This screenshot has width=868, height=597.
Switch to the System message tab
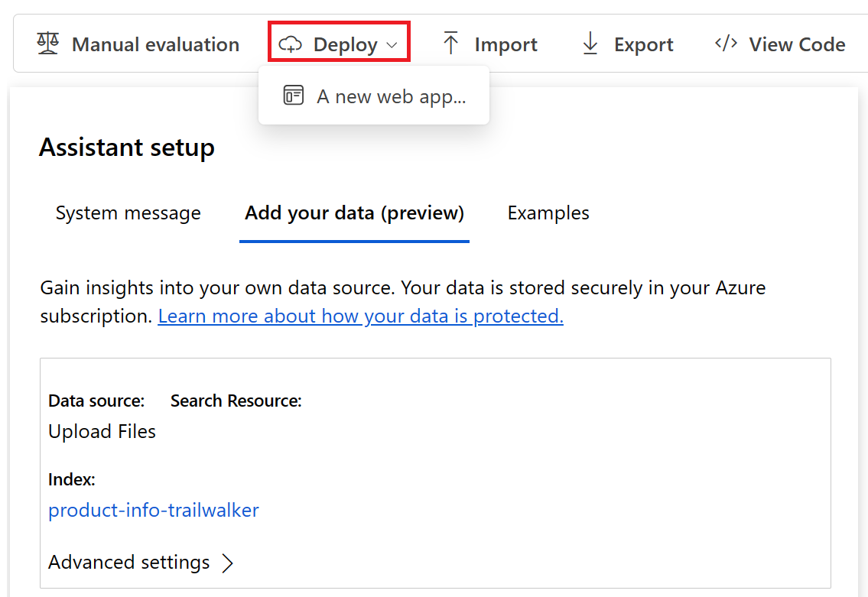[128, 213]
